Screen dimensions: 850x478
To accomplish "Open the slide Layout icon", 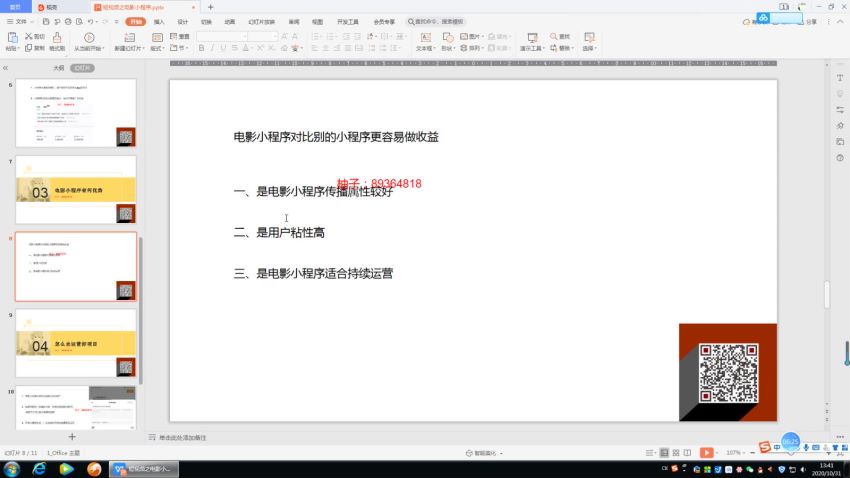I will (157, 37).
